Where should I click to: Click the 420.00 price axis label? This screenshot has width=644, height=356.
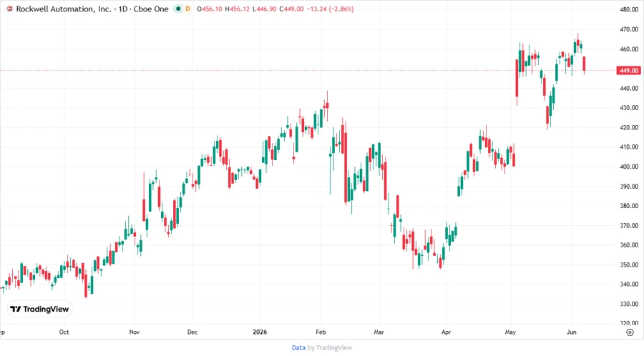coord(629,127)
